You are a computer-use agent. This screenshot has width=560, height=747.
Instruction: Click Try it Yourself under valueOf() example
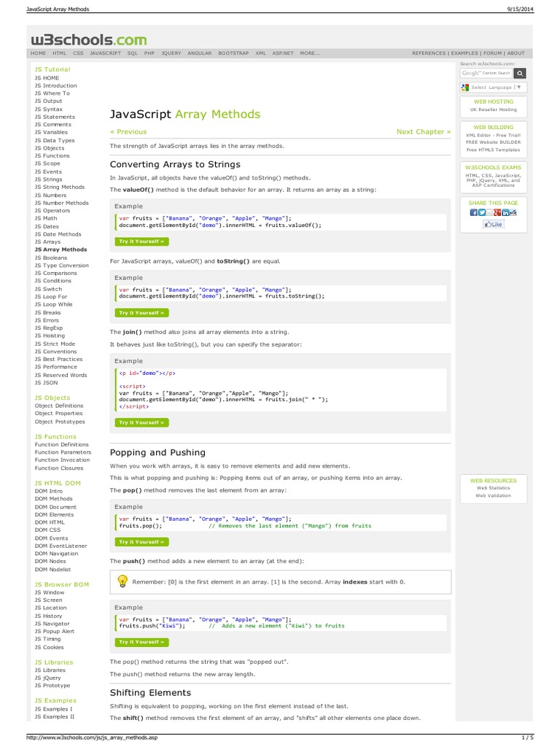tap(141, 241)
